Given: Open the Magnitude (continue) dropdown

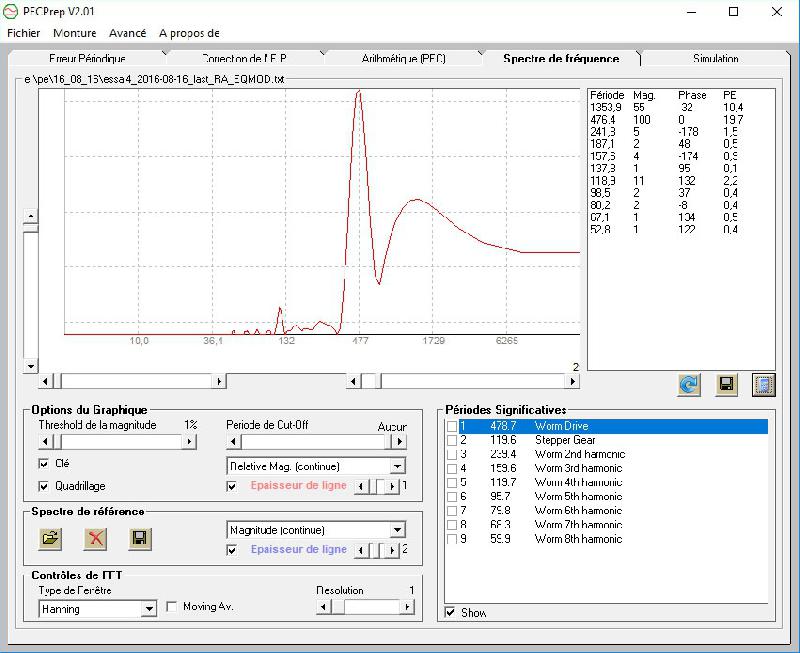Looking at the screenshot, I should pos(397,530).
